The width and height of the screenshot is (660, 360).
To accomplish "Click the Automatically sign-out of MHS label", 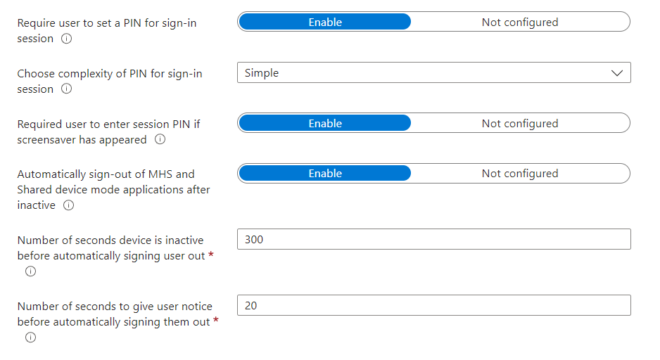I will 113,189.
